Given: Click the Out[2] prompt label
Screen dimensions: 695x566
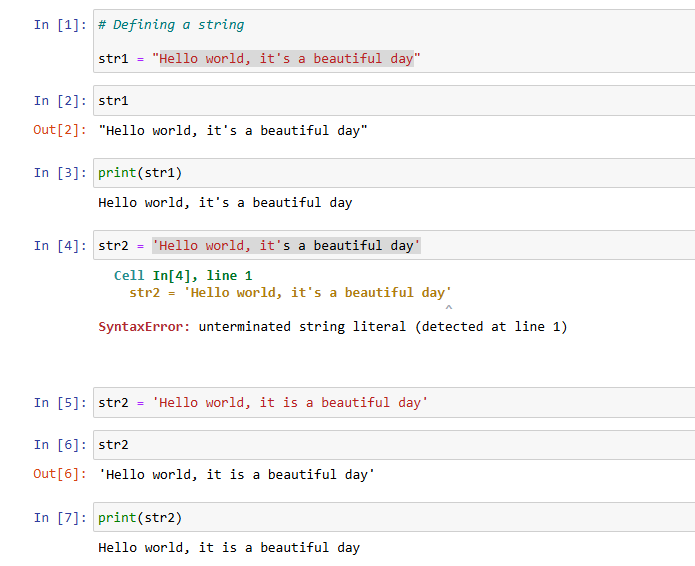Looking at the screenshot, I should click(60, 130).
